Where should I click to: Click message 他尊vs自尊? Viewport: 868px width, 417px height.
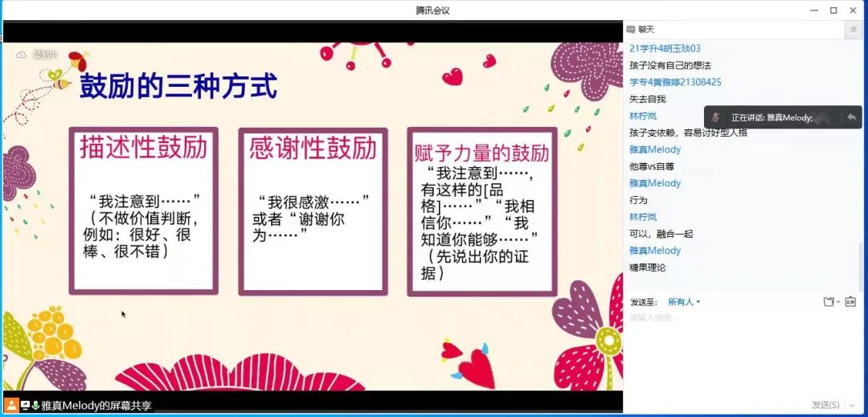(652, 166)
